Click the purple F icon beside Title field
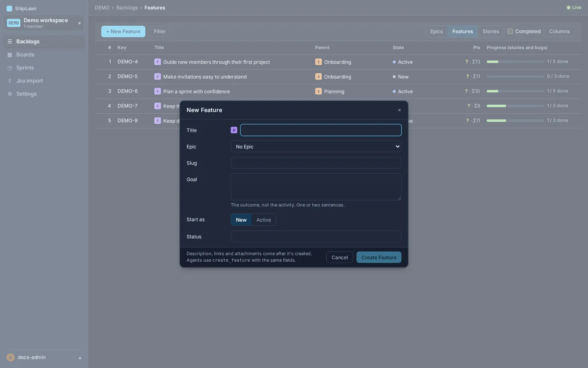Screen dimensions: 588x368 coord(234,130)
